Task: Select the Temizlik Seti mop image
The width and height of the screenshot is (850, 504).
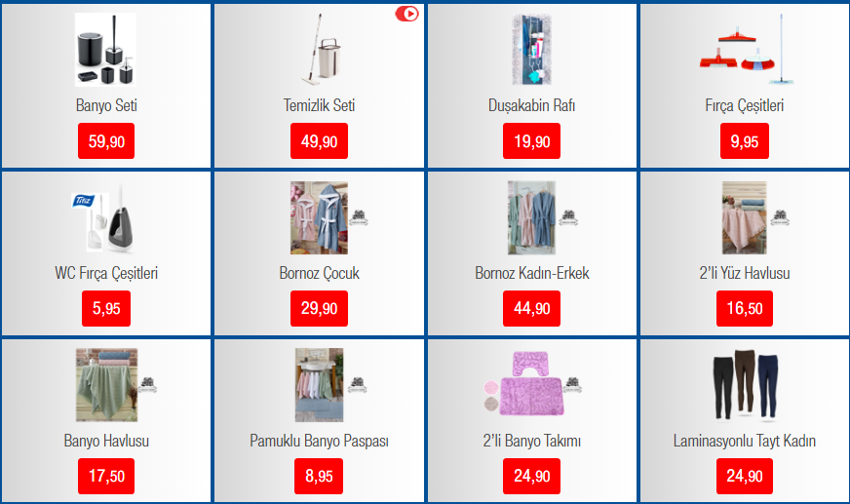Action: [x=322, y=50]
